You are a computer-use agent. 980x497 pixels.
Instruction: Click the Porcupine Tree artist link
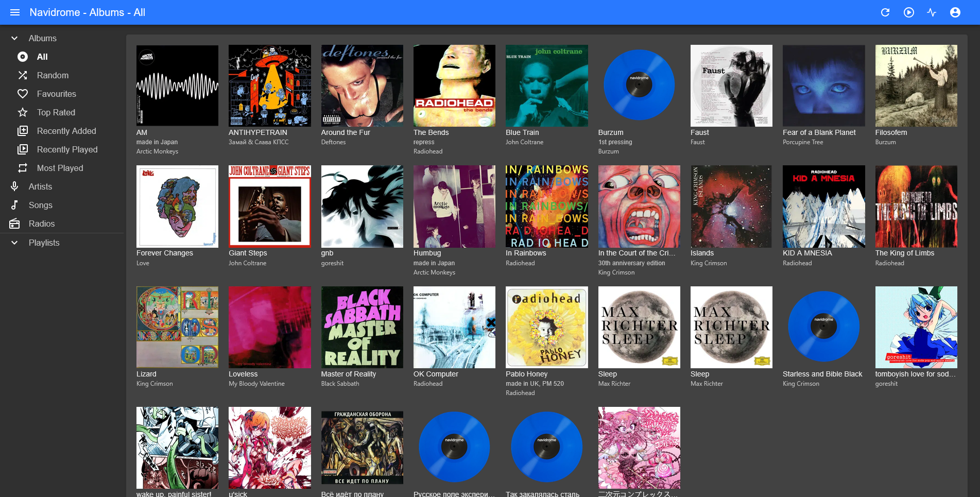803,142
